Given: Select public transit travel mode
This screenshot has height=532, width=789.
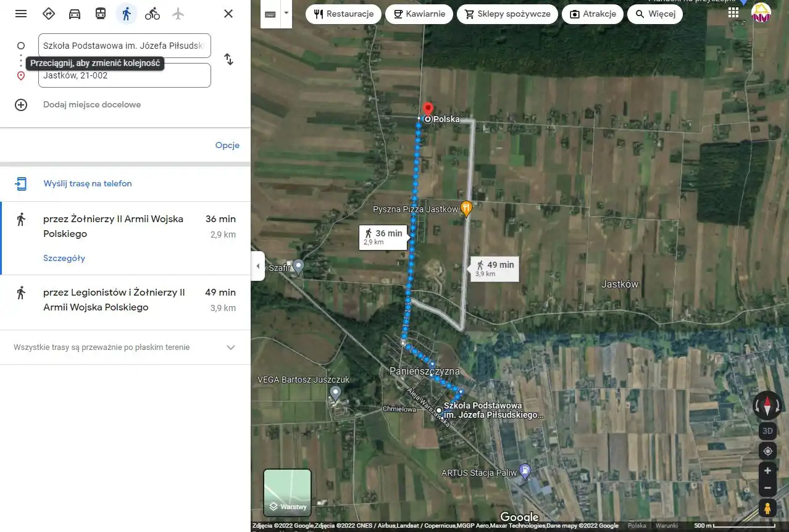Looking at the screenshot, I should click(x=101, y=14).
